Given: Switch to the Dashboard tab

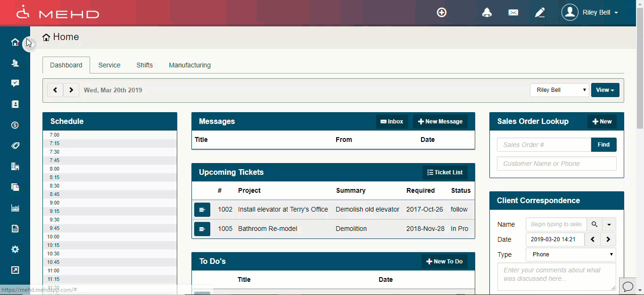Looking at the screenshot, I should (66, 65).
